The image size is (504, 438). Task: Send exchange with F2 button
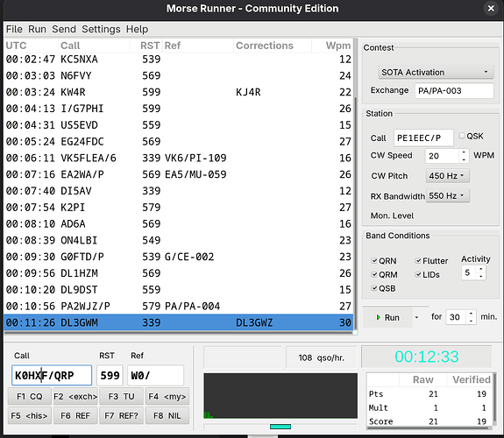(x=75, y=397)
